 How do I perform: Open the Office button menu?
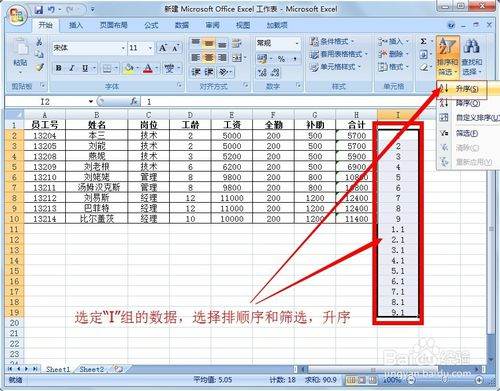tap(17, 15)
